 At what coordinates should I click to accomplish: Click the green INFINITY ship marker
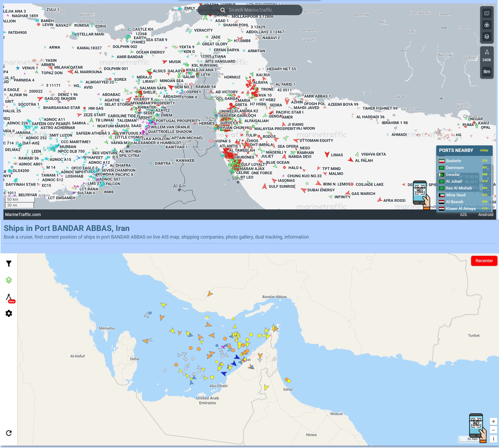(x=331, y=197)
